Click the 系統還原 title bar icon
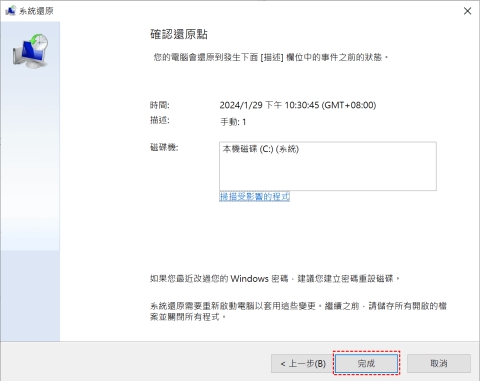Viewport: 480px width, 381px height. (x=11, y=11)
